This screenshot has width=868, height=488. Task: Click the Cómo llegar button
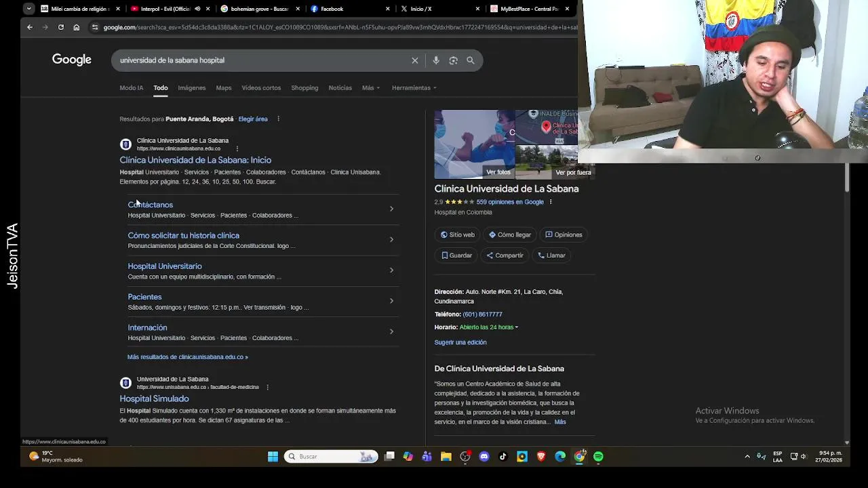coord(510,235)
